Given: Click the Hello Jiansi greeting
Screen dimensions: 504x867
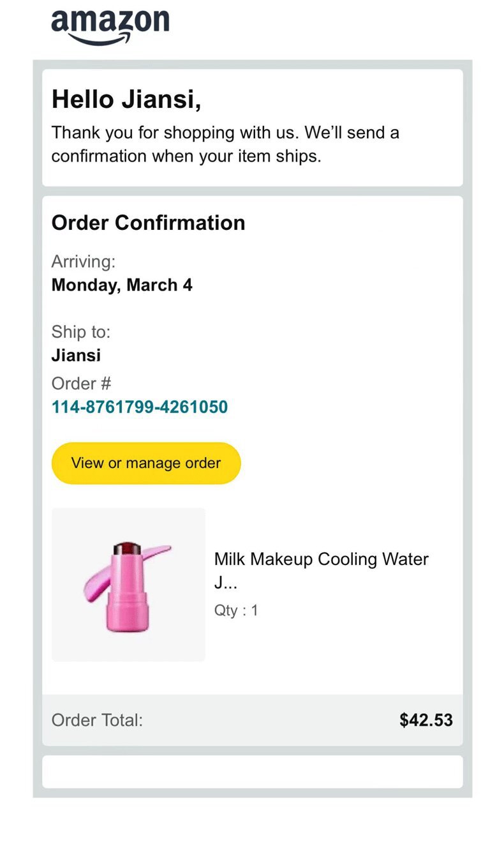Looking at the screenshot, I should [126, 100].
